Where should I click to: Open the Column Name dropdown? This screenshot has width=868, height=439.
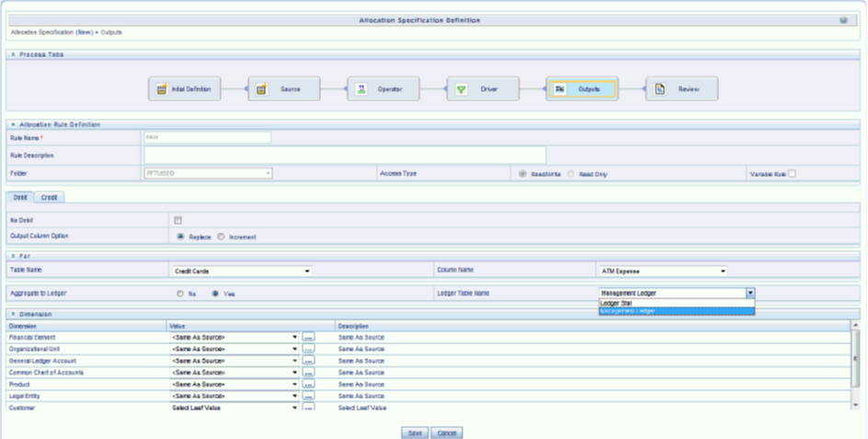click(x=663, y=271)
